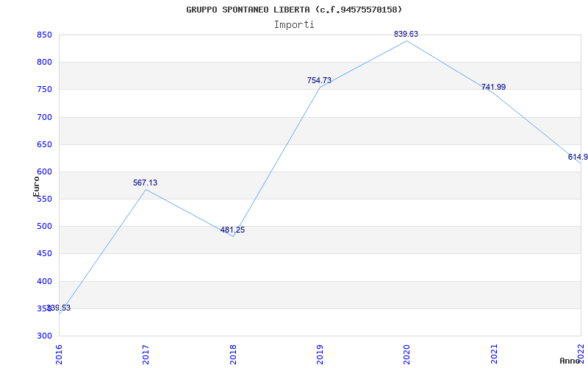The width and height of the screenshot is (588, 368).
Task: Click the 800 y-axis tick
Action: [44, 63]
